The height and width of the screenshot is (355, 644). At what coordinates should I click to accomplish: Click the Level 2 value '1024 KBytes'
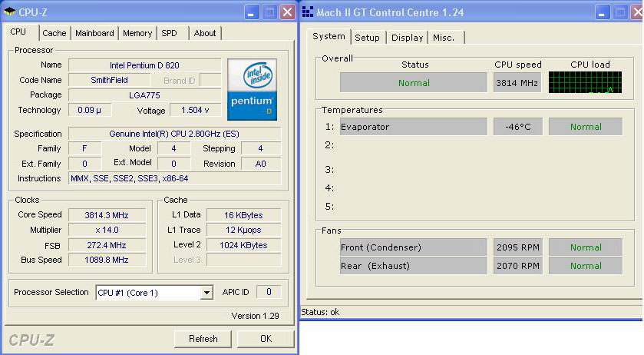coord(243,245)
